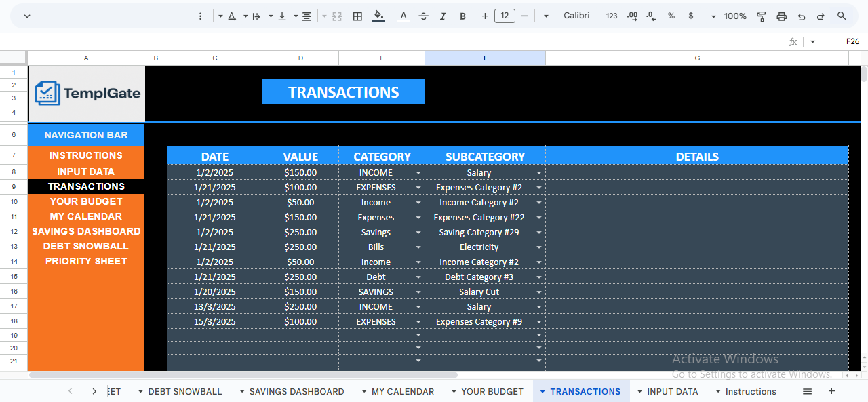Click INSTRUCTIONS in the navigation bar
868x402 pixels.
click(86, 155)
